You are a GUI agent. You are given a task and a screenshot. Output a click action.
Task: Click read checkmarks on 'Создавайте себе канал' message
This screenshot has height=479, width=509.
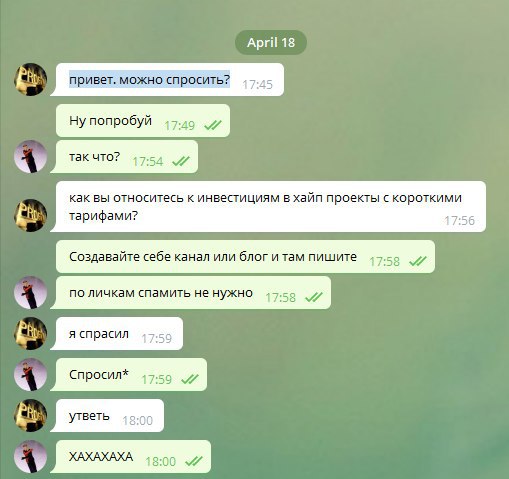[x=418, y=261]
